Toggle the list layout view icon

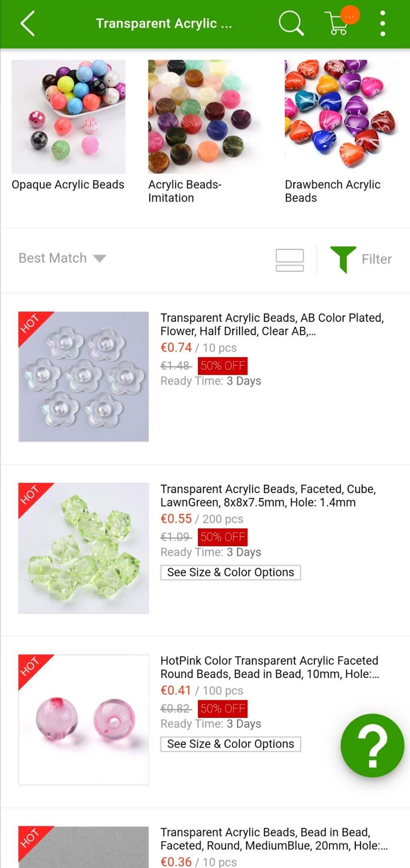tap(289, 260)
